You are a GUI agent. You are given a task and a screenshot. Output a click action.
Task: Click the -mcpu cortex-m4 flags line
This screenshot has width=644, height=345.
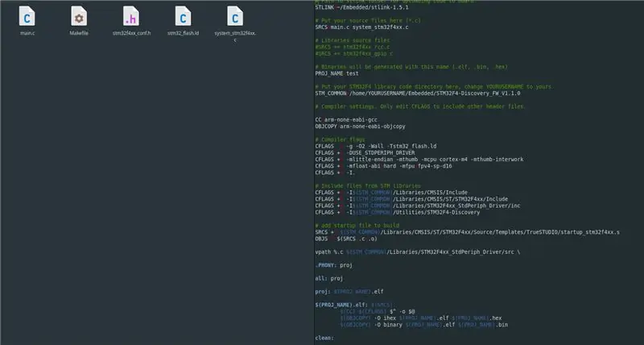tap(419, 159)
